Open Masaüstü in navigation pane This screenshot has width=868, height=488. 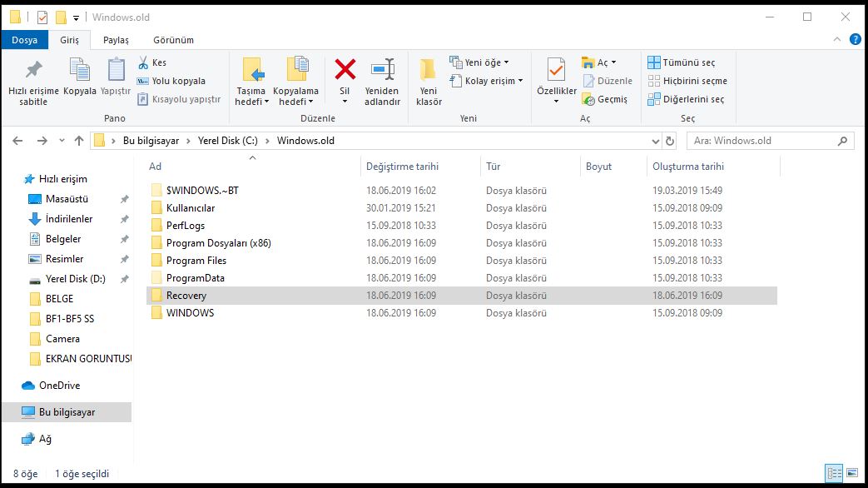[59, 199]
